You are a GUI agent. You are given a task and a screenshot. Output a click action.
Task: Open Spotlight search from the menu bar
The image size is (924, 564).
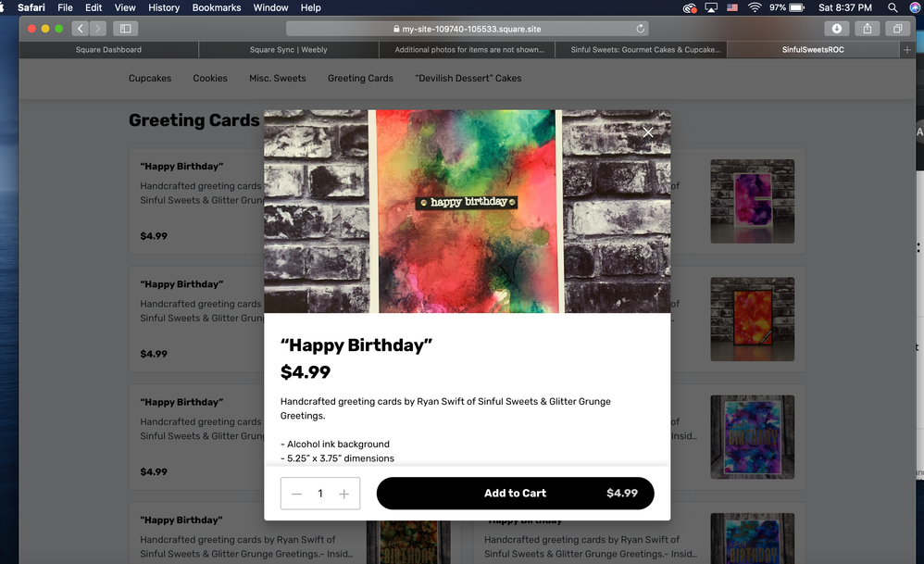[x=892, y=7]
